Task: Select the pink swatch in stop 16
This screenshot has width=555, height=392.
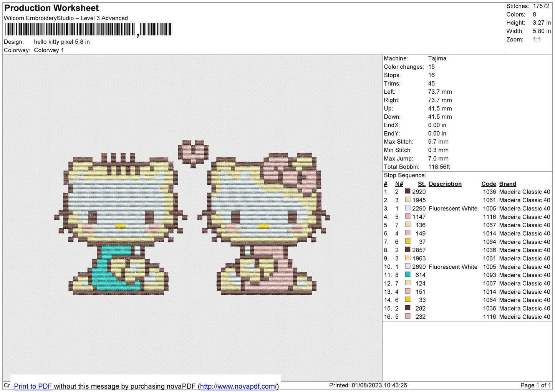Action: click(x=408, y=316)
